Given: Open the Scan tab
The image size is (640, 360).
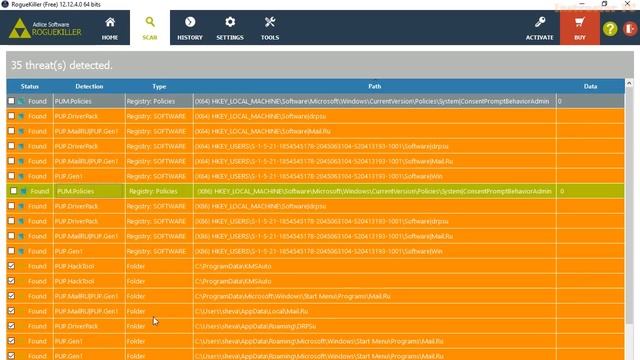Looking at the screenshot, I should click(150, 28).
